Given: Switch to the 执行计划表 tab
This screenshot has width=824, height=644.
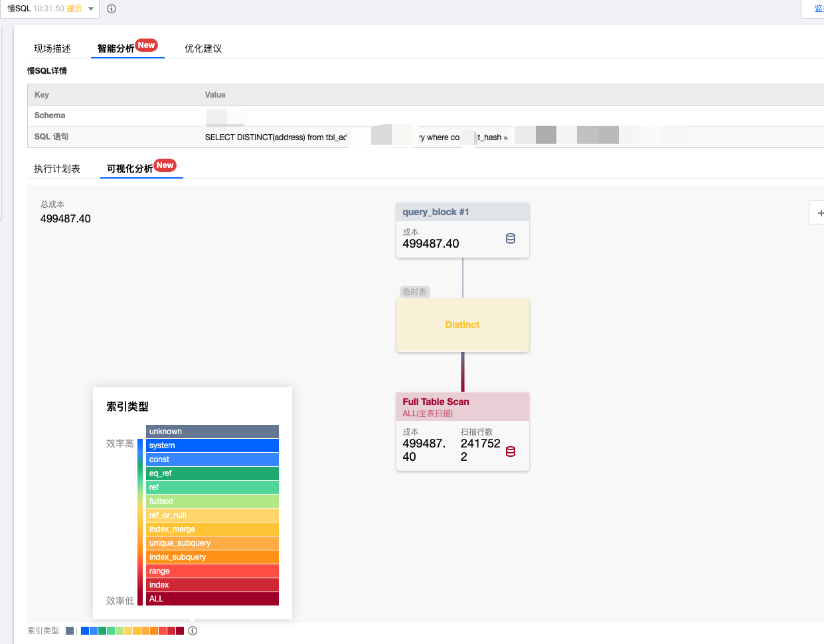Looking at the screenshot, I should click(x=57, y=169).
